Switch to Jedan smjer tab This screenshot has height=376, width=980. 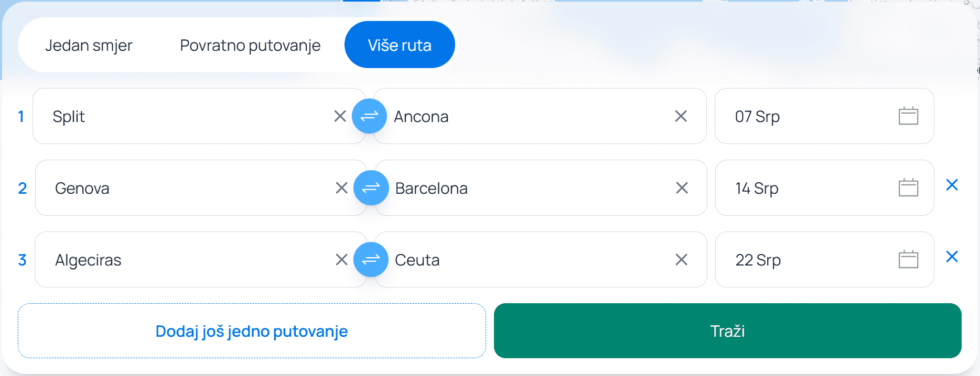pyautogui.click(x=89, y=46)
